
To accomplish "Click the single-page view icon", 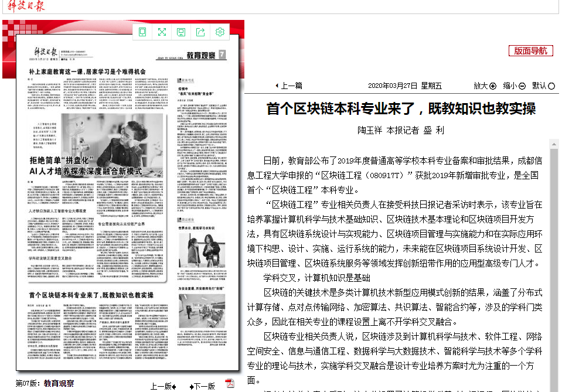I will tap(142, 32).
